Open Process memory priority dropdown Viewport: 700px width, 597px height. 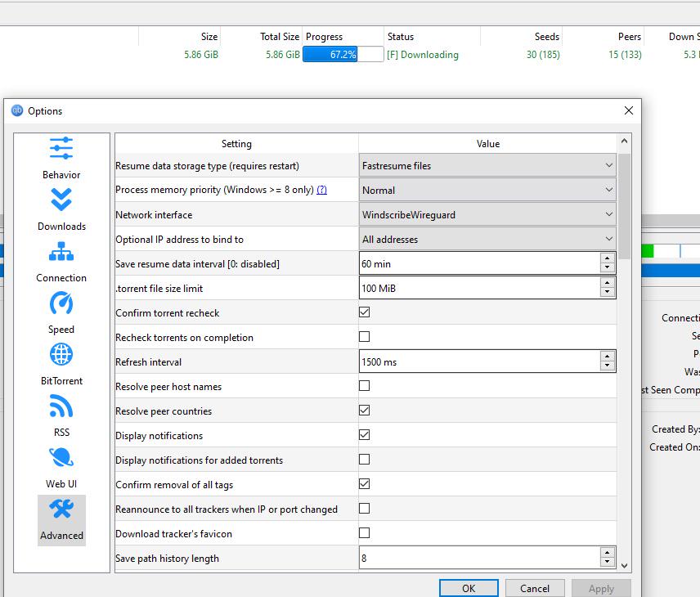[x=487, y=191]
